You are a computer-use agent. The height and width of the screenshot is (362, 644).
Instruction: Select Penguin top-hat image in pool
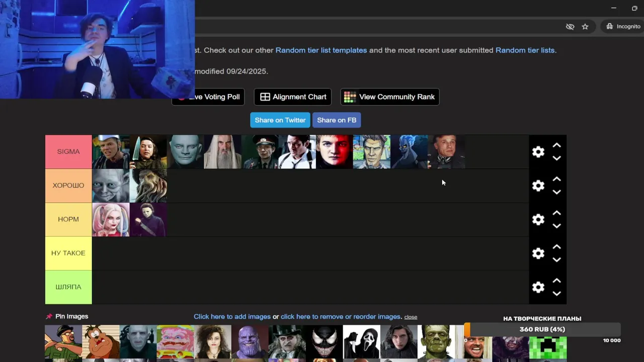287,342
